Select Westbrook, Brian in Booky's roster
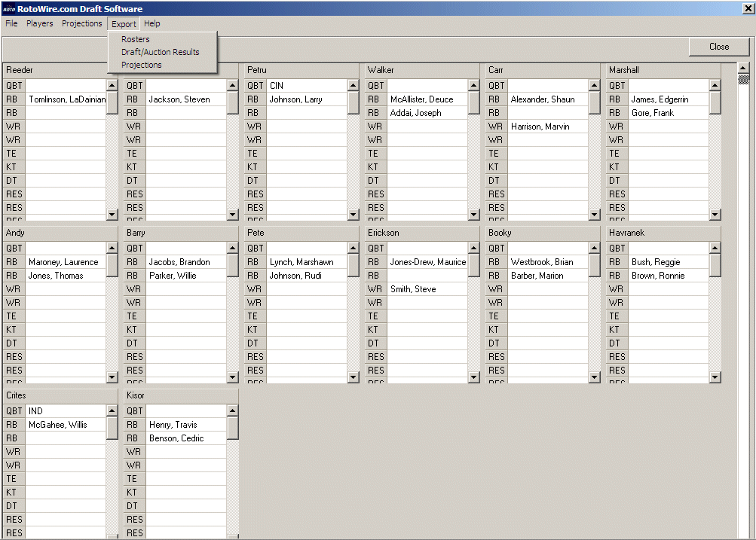756x540 pixels. click(548, 262)
